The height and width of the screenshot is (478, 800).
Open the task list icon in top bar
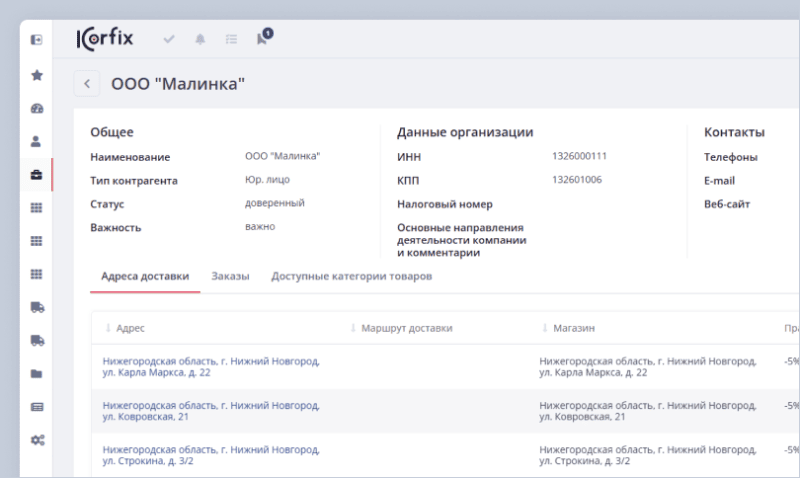231,39
